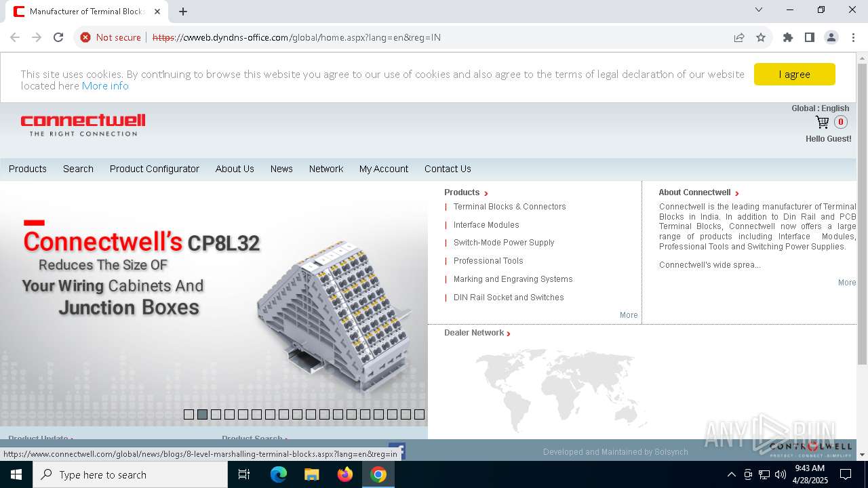
Task: Select the fourth carousel slide indicator
Action: [229, 414]
